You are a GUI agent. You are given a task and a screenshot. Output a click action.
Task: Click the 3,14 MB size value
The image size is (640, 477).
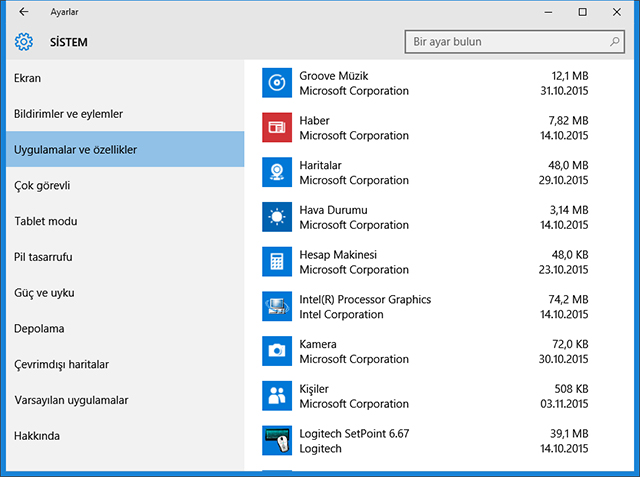pyautogui.click(x=569, y=210)
